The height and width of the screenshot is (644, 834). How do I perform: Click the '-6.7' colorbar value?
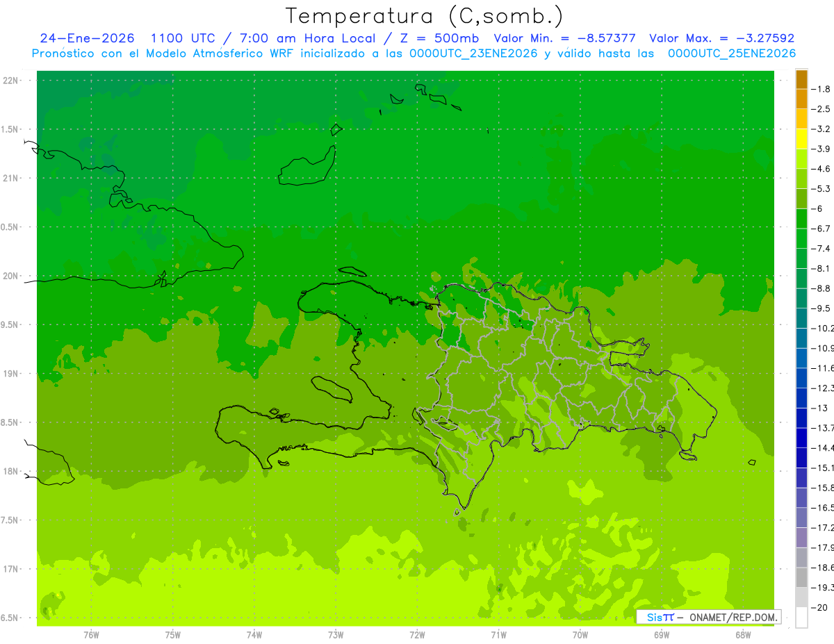pos(821,229)
